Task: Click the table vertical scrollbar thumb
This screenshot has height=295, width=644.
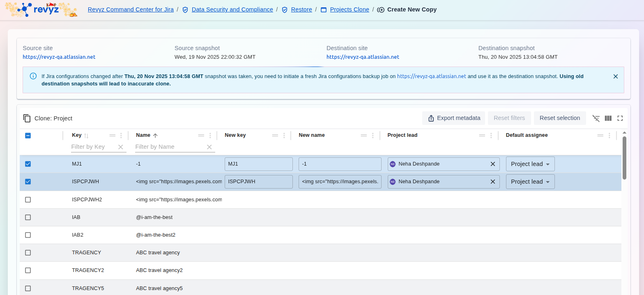Action: [x=624, y=158]
